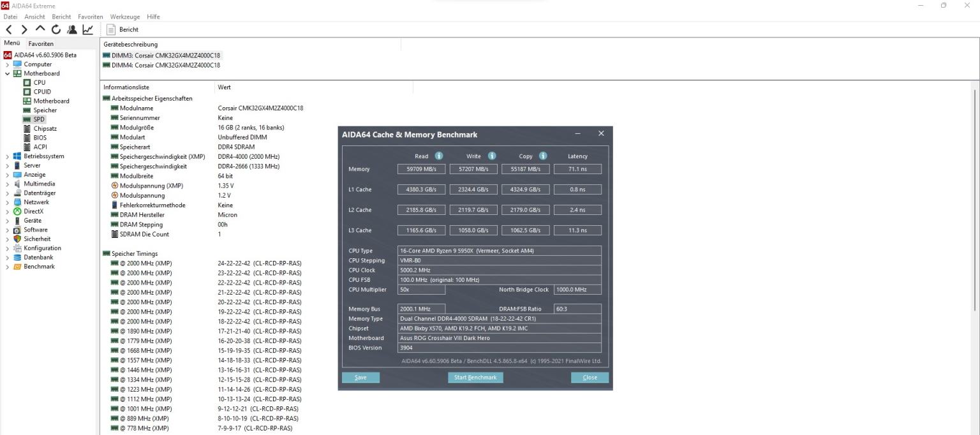980x435 pixels.
Task: Click the Copy info icon in benchmark
Action: click(543, 156)
